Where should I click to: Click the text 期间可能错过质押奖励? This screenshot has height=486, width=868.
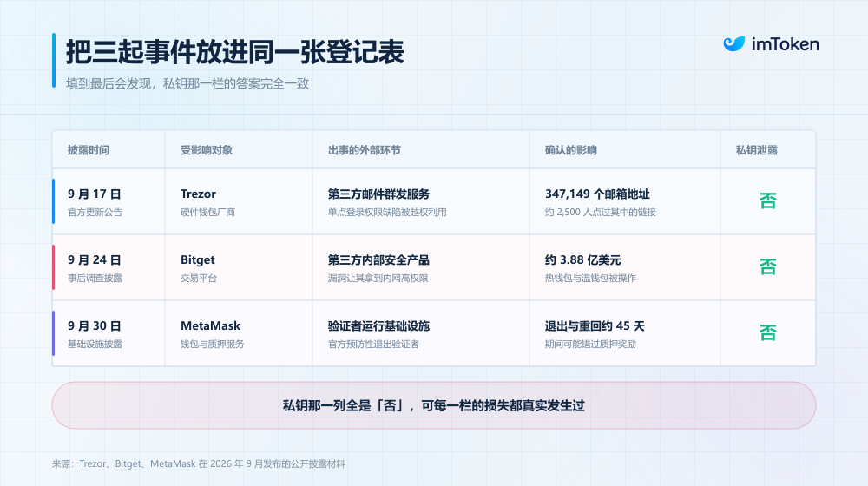[590, 344]
